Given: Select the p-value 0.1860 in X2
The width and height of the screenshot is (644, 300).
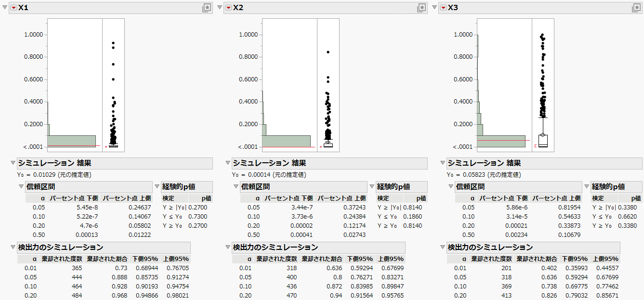Looking at the screenshot, I should [413, 217].
